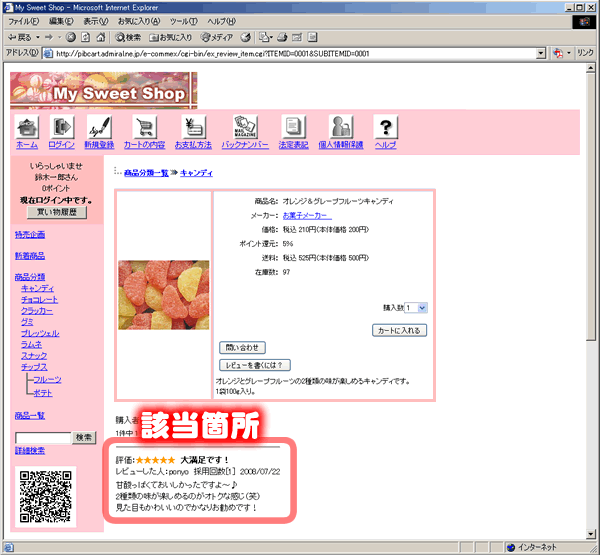Viewport: 600px width, 555px height.
Task: Click the payment method (お支払方法) icon
Action: [193, 127]
